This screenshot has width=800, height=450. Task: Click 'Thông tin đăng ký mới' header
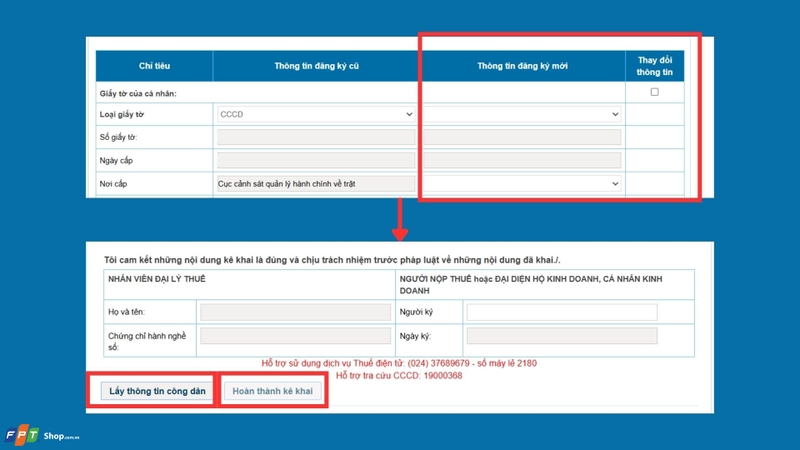[522, 66]
